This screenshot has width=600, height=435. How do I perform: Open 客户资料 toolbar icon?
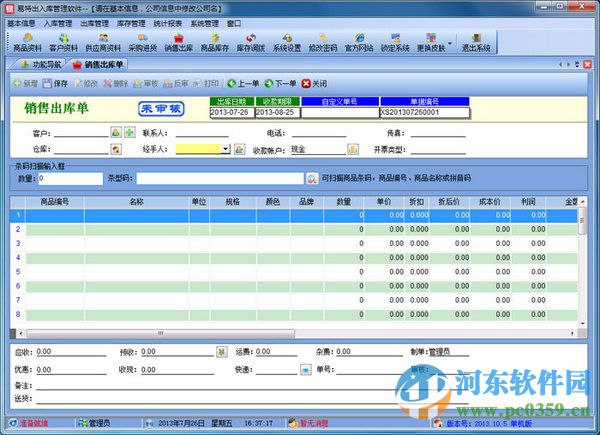[64, 42]
